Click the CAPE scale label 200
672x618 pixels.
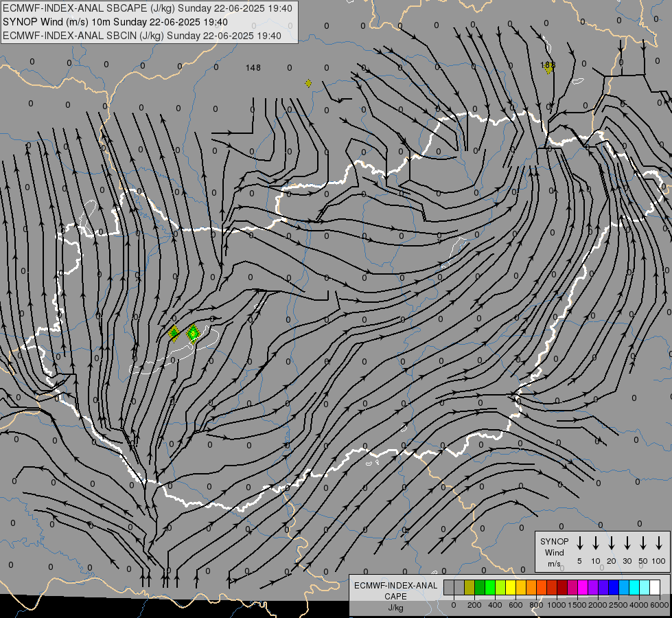(x=474, y=605)
